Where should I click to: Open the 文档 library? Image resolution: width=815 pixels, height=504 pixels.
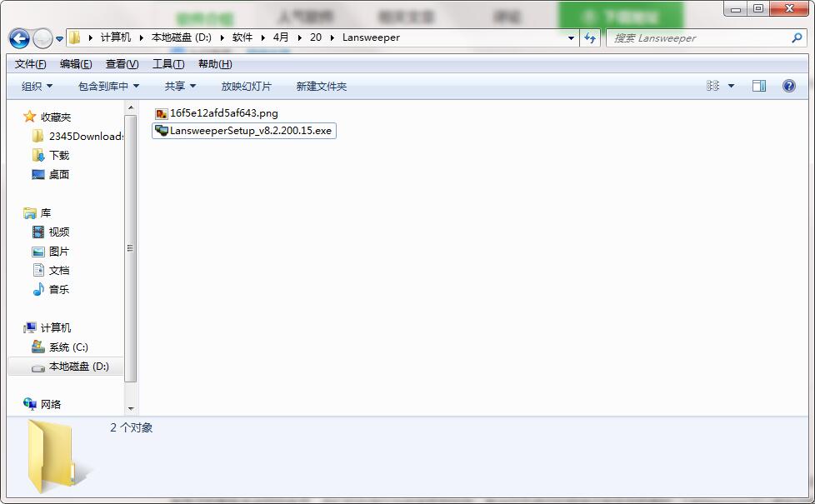51,270
